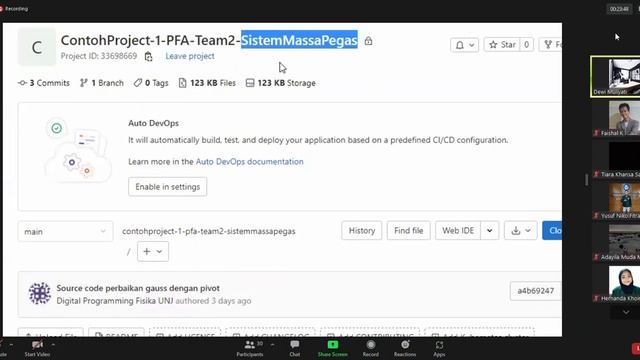Click the meeting timer display
The image size is (640, 360).
pos(619,9)
